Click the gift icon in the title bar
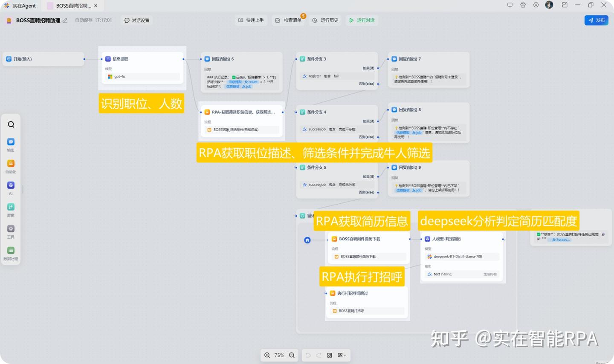 [x=523, y=5]
